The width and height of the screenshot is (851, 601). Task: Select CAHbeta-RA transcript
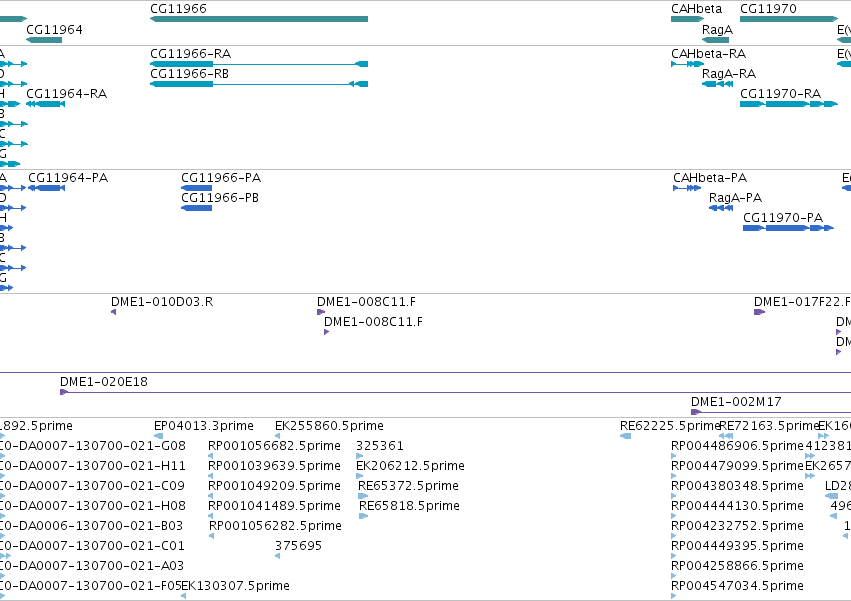coord(687,64)
